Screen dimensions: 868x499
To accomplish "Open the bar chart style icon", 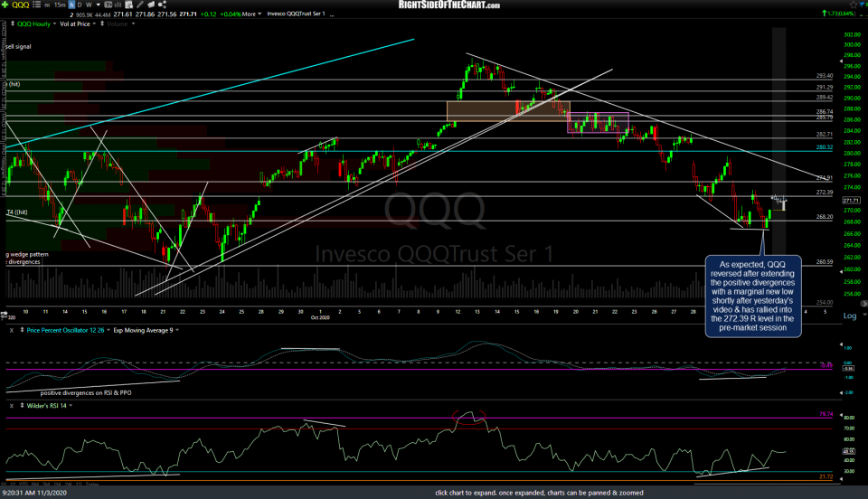I will pos(118,5).
